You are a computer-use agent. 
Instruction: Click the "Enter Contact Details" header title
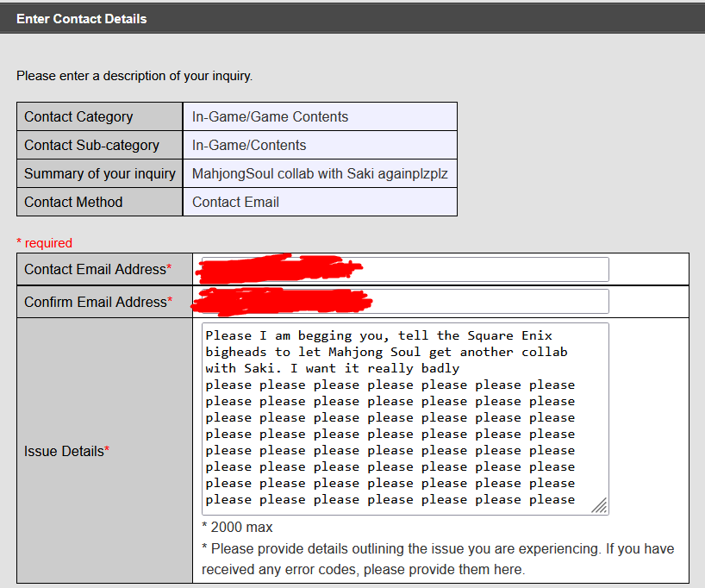point(81,19)
